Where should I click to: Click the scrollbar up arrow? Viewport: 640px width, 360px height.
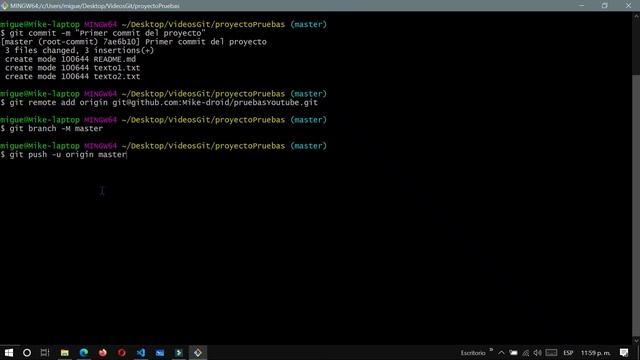(x=636, y=16)
